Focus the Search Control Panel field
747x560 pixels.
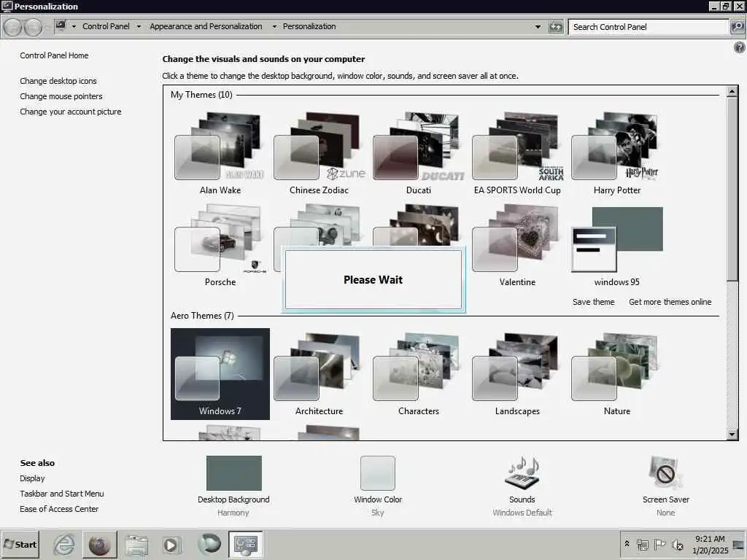coord(649,27)
